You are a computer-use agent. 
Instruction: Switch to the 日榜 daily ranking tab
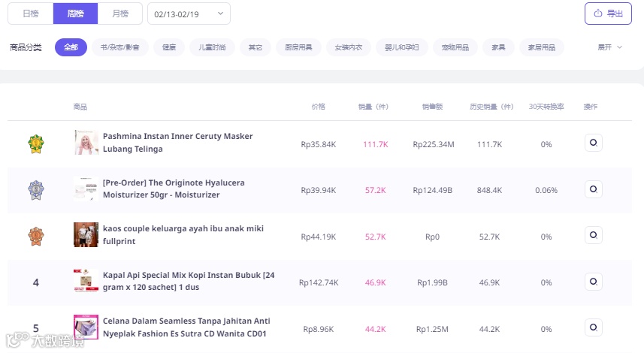tap(31, 14)
